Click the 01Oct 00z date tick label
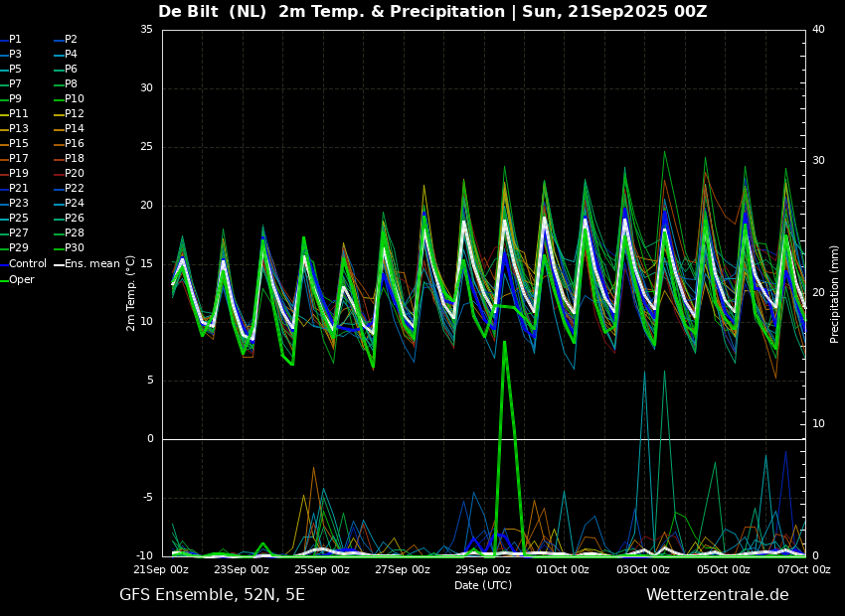 pos(563,569)
